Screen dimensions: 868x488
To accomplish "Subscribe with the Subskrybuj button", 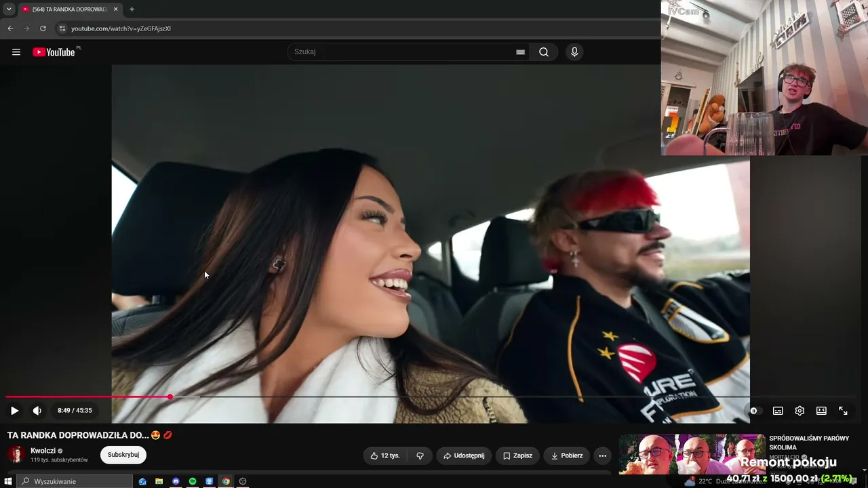I will (x=123, y=455).
